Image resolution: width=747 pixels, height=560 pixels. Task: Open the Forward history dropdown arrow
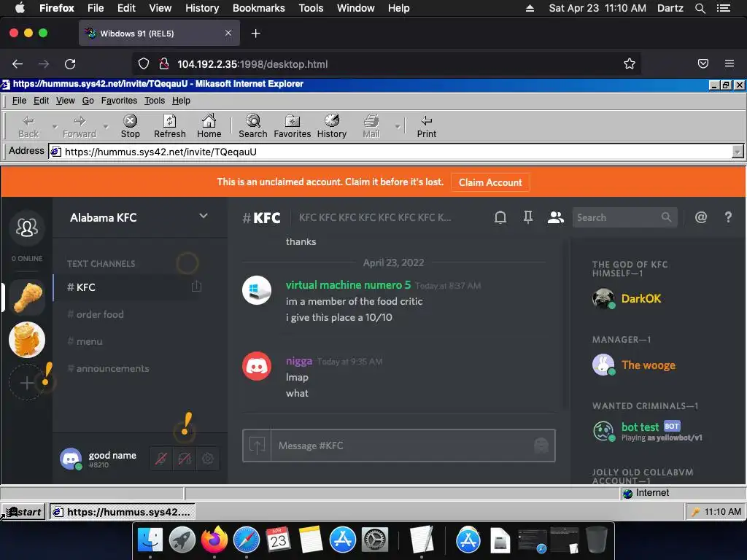(106, 127)
